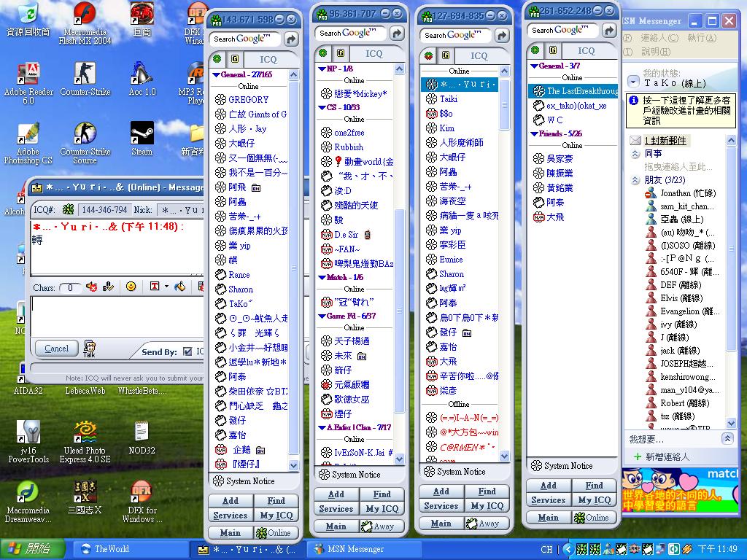Screen dimensions: 747x560
Task: Click the red T font color icon
Action: click(155, 286)
